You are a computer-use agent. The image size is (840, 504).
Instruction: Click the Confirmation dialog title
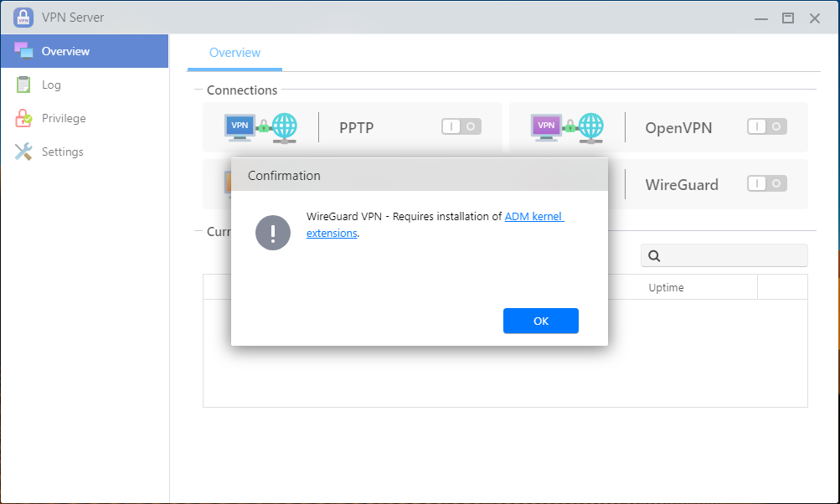[284, 176]
